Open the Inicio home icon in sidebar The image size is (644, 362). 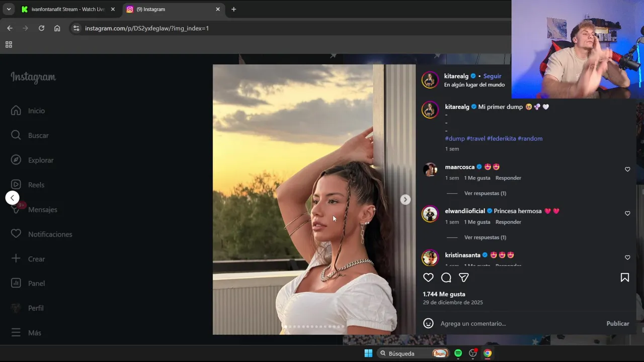point(16,111)
